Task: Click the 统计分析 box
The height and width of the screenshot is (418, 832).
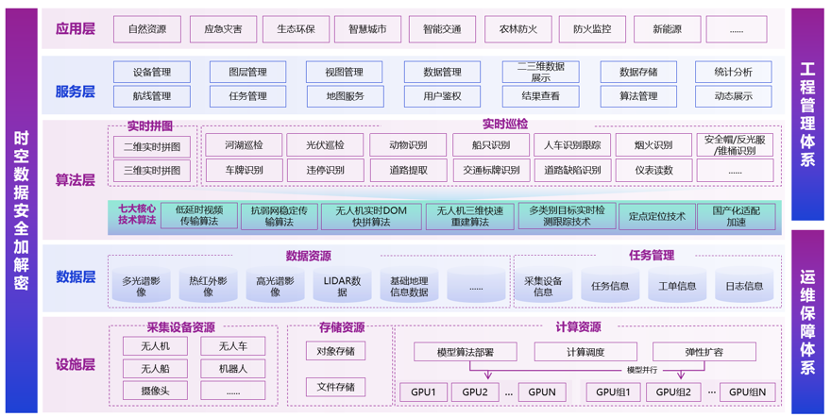Action: click(733, 72)
